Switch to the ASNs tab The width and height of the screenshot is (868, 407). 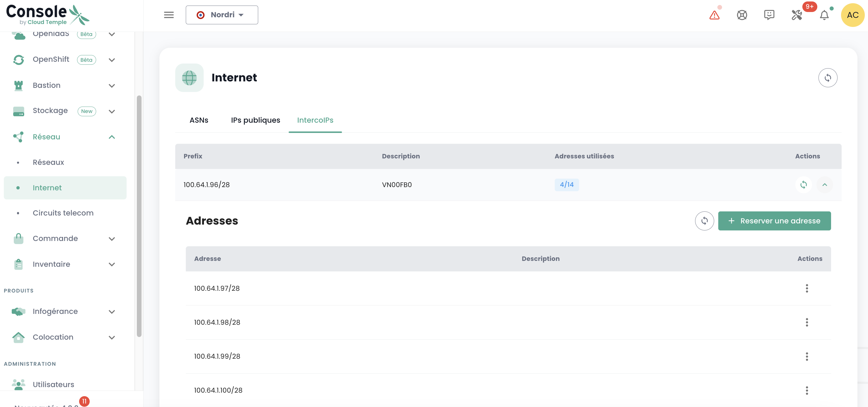(199, 120)
